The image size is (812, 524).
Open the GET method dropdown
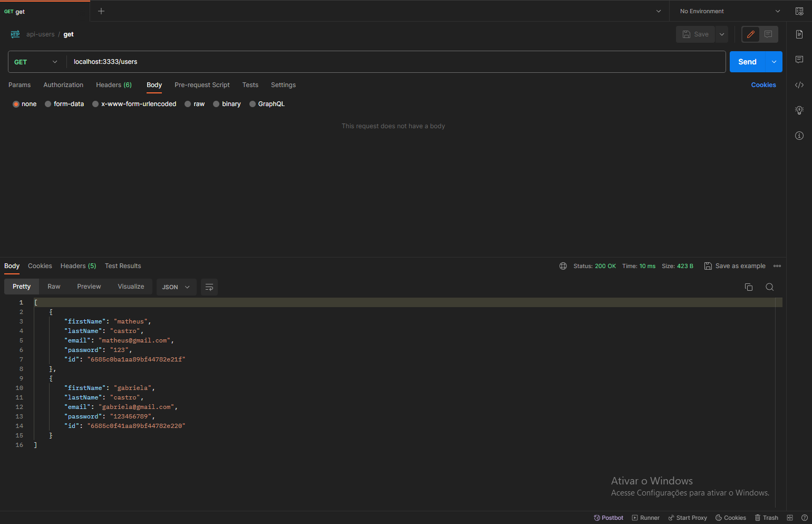[36, 62]
